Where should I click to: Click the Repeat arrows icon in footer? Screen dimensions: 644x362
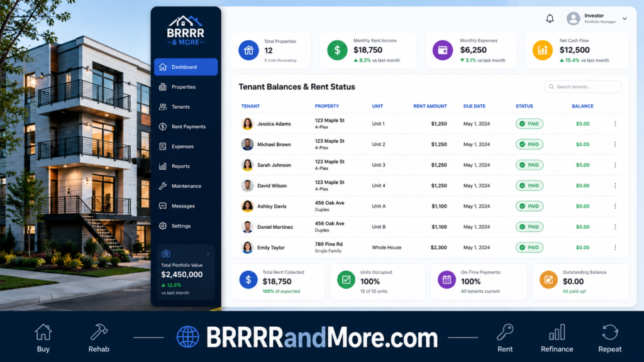(x=610, y=332)
